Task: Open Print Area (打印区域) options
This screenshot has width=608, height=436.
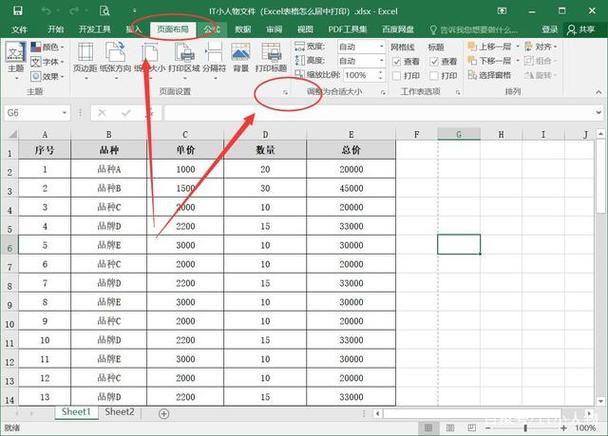Action: 184,59
